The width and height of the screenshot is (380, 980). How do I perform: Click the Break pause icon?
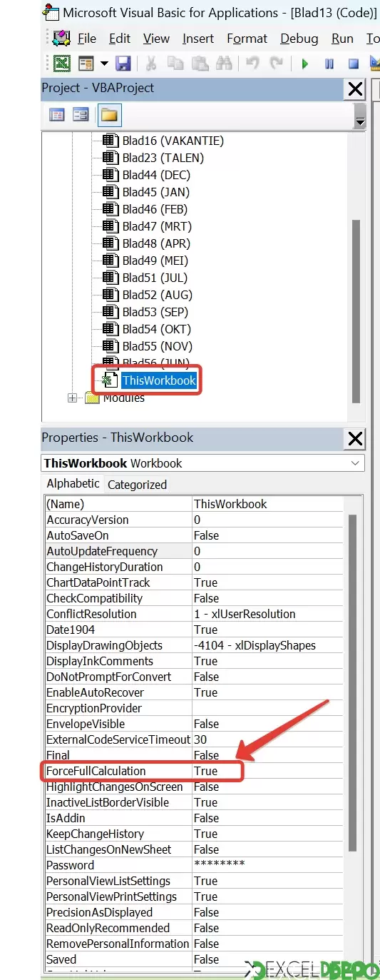[x=329, y=64]
